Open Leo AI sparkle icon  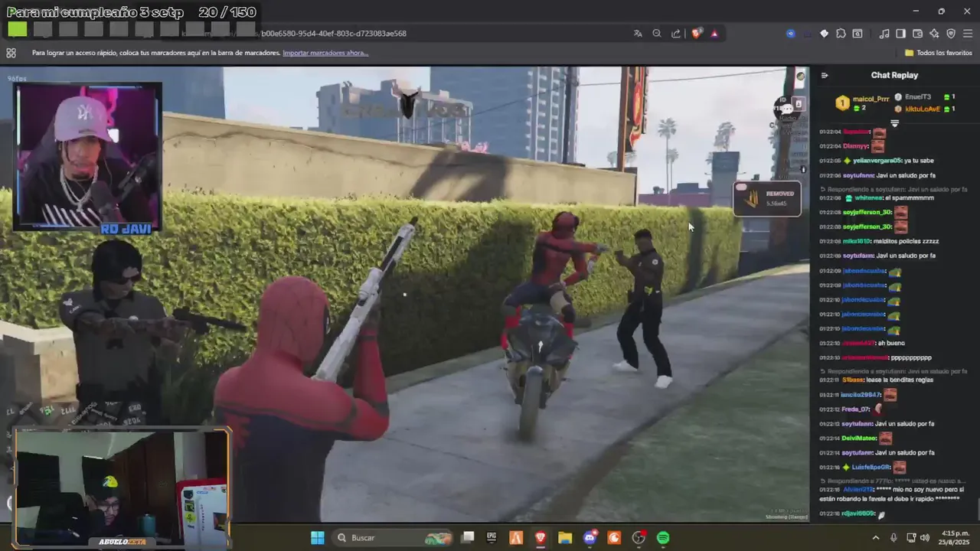coord(934,34)
